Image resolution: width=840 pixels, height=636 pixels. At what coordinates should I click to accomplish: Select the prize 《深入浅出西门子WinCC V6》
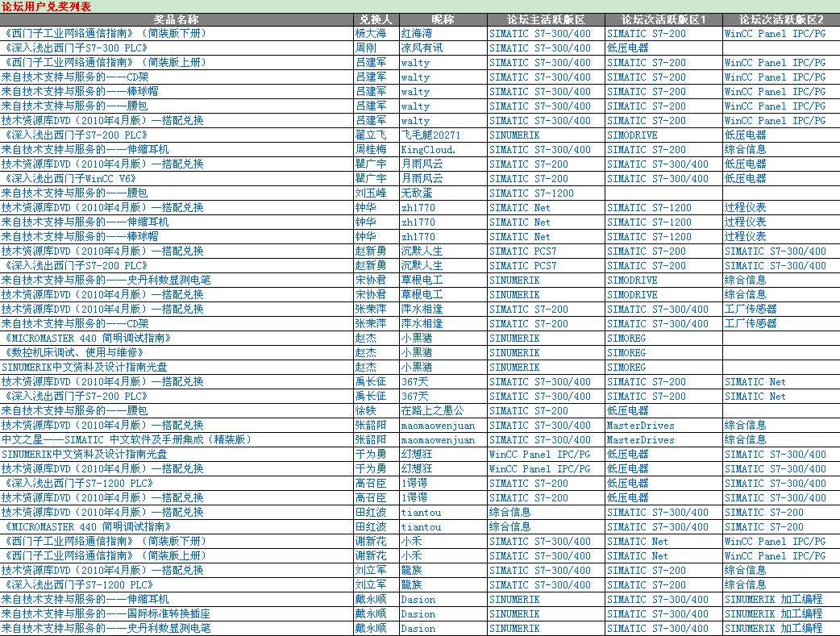click(69, 178)
